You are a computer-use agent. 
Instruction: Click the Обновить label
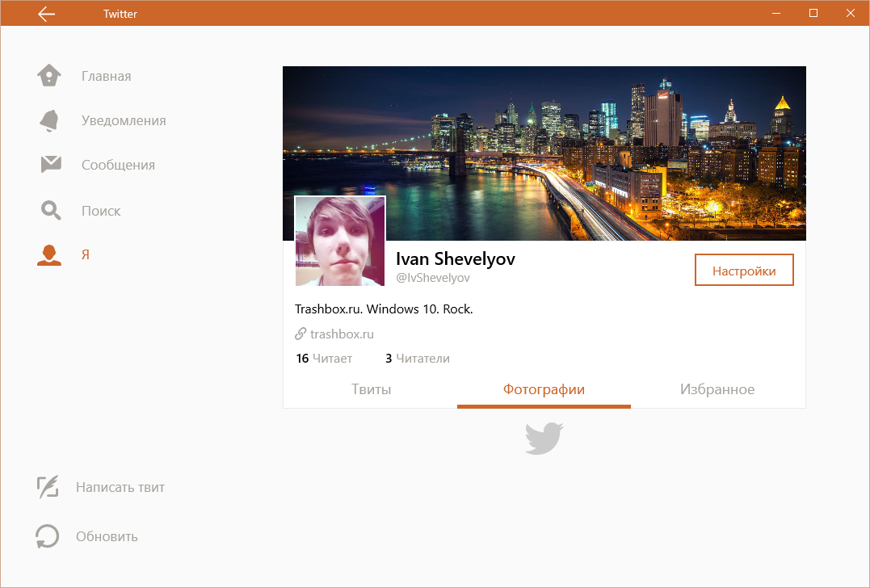(107, 536)
